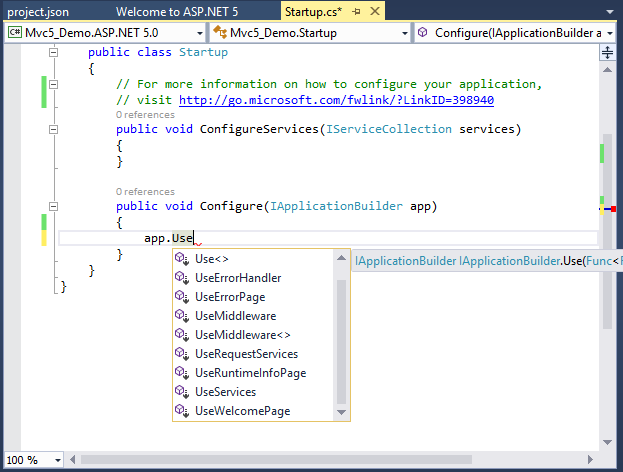This screenshot has width=623, height=472.
Task: Pin the Startup.cs tab
Action: coord(356,12)
